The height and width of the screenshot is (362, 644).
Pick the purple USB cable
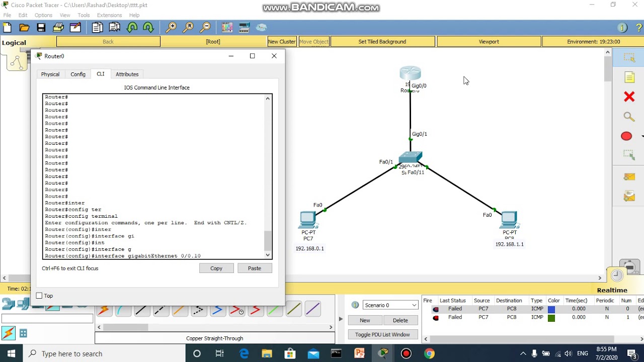coord(312,309)
